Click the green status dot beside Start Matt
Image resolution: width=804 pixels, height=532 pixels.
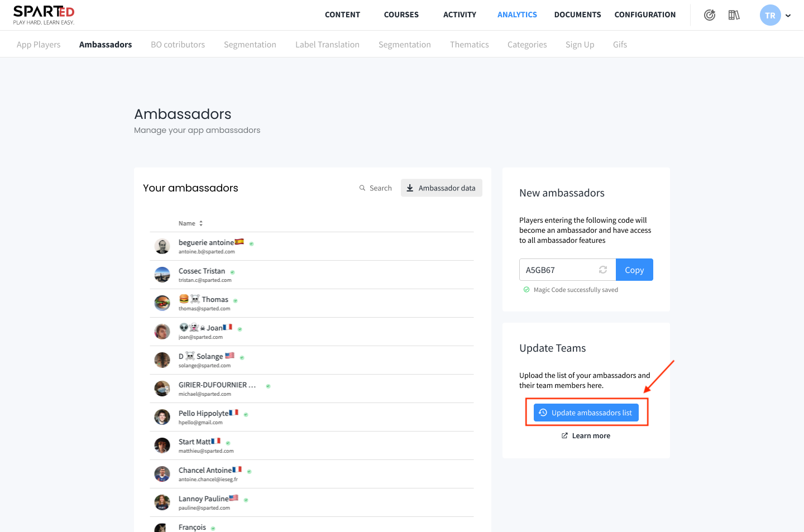[228, 443]
